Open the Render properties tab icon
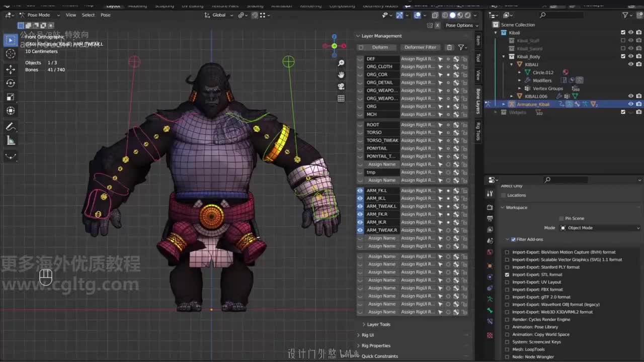This screenshot has height=362, width=644. [490, 207]
